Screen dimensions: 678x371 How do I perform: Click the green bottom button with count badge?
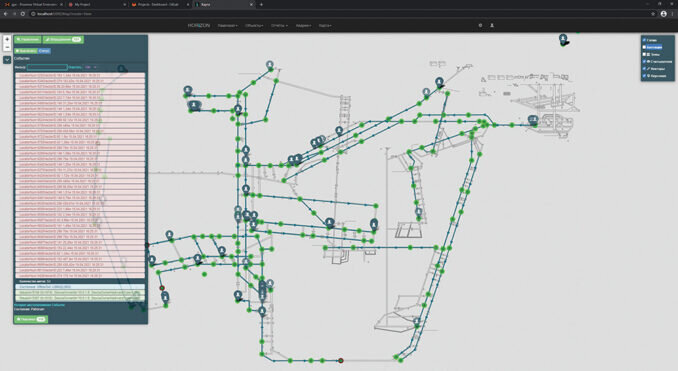[31, 319]
